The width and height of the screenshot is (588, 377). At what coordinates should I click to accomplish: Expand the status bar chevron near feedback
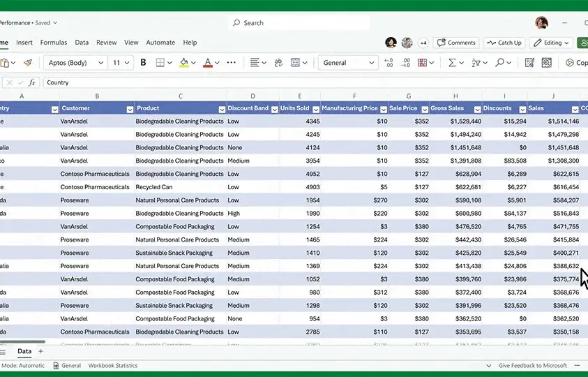pyautogui.click(x=489, y=365)
